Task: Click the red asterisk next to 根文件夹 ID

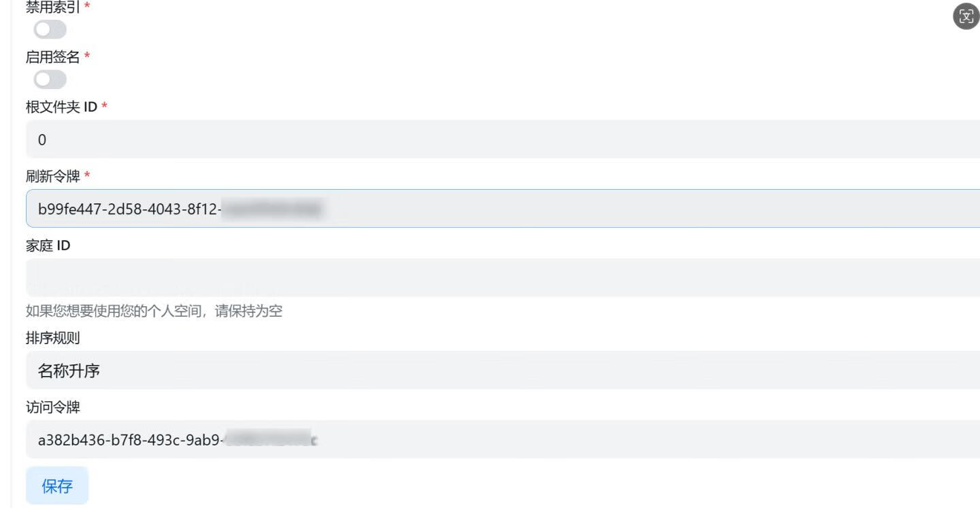Action: pos(104,107)
